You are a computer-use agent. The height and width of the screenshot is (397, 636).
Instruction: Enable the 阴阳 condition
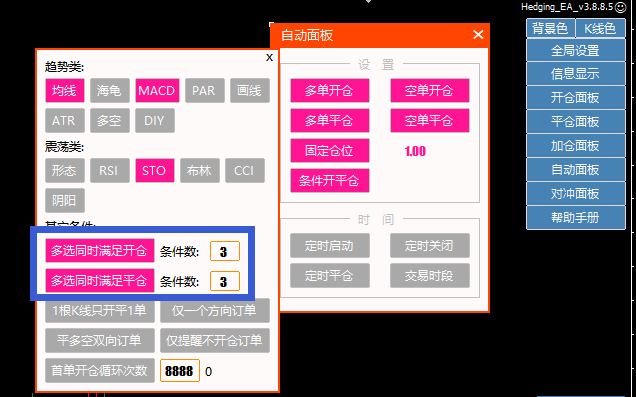65,200
